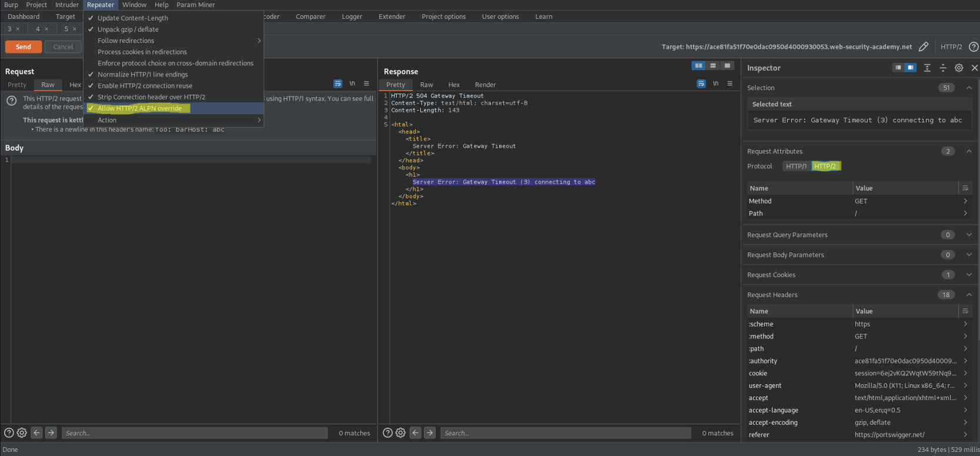Toggle Update Content-Length option
This screenshot has height=456, width=980.
[173, 18]
